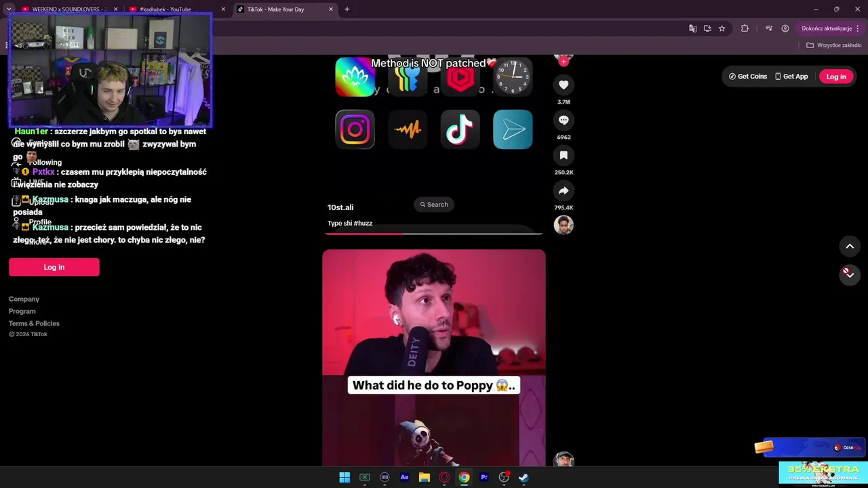The width and height of the screenshot is (868, 488).
Task: Click the top-right Log in button
Action: [836, 77]
